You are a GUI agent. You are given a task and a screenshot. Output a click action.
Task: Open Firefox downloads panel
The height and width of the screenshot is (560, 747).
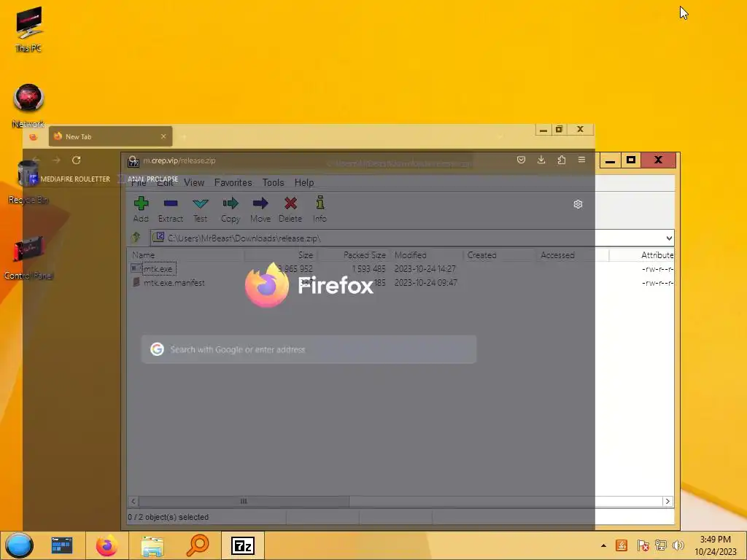(x=541, y=160)
